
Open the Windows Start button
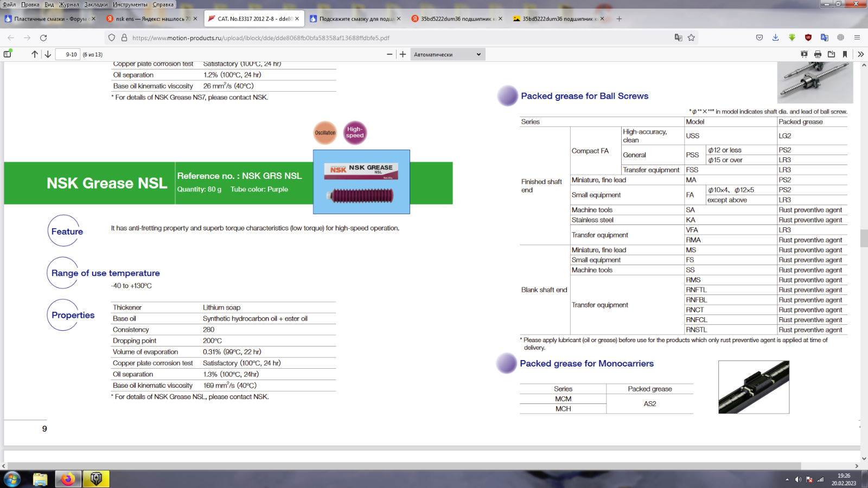12,479
